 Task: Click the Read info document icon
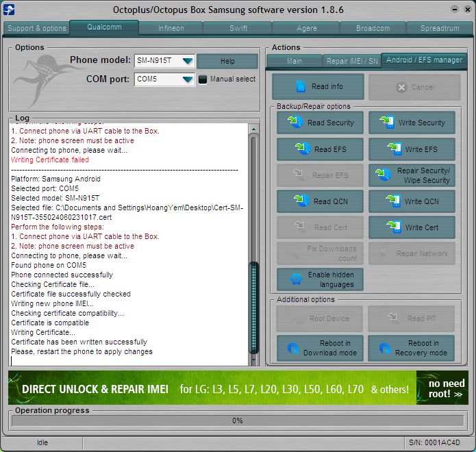pyautogui.click(x=301, y=86)
